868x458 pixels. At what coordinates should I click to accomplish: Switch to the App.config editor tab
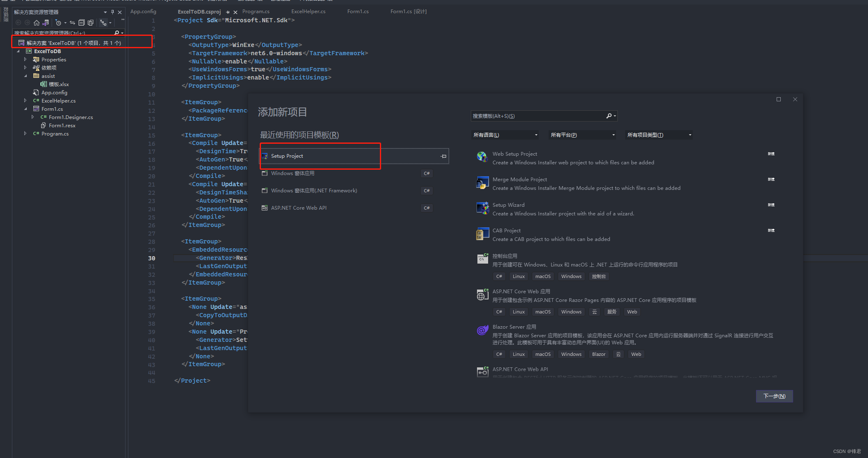point(143,12)
